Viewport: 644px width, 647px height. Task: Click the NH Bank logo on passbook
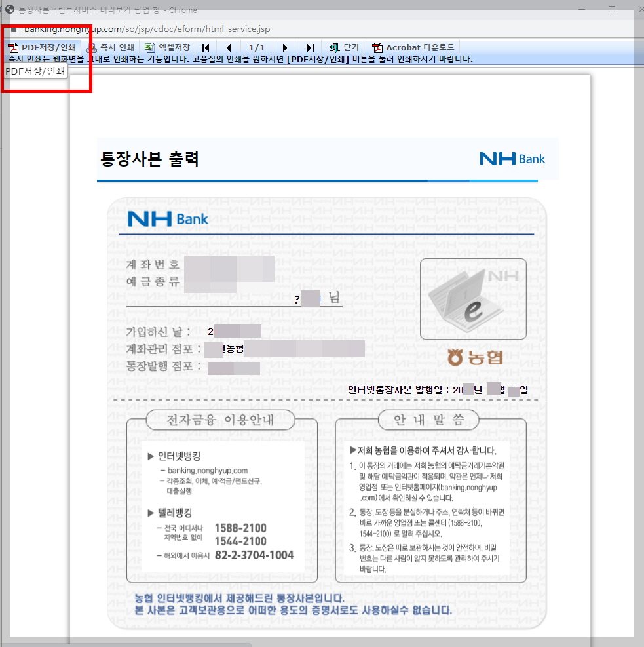168,219
